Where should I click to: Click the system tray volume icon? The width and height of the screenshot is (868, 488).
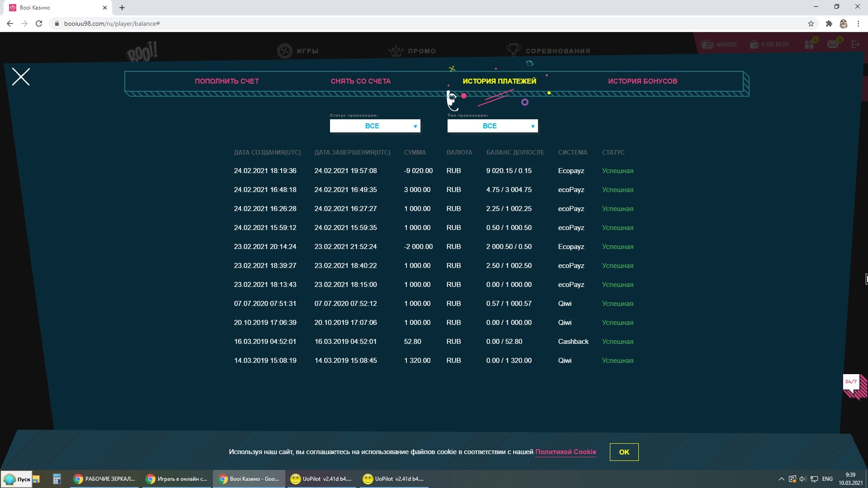(803, 479)
